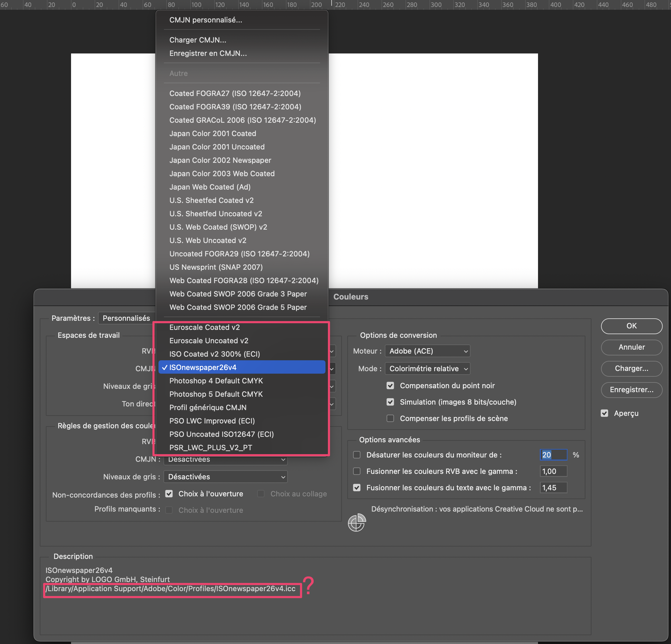Choose Japan Color 2002 Newspaper profile
671x644 pixels.
click(x=220, y=160)
